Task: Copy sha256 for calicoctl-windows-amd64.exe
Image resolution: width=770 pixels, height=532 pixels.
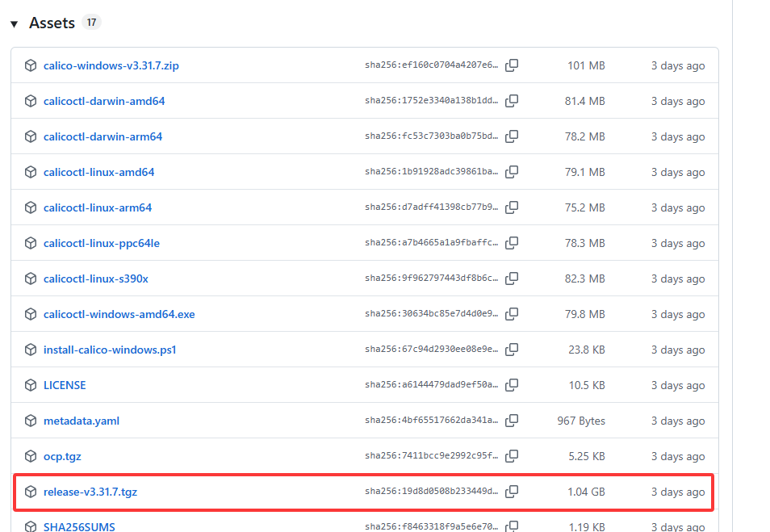Action: (x=512, y=314)
